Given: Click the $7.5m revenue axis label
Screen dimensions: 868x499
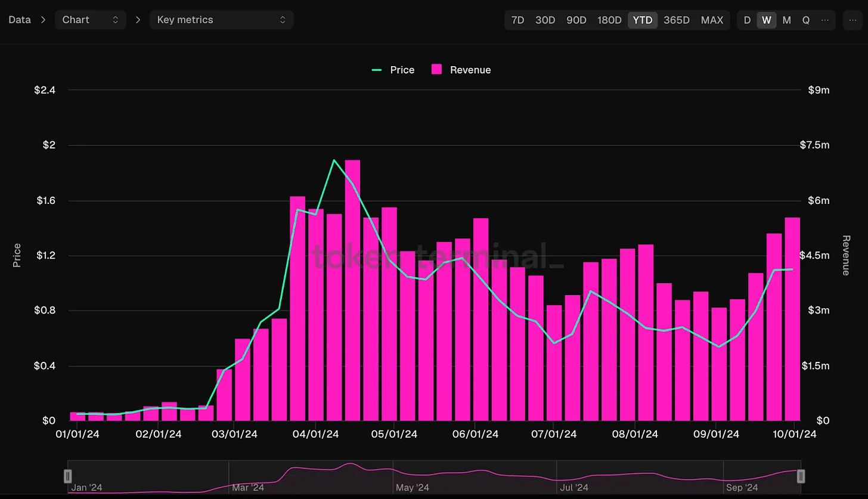Looking at the screenshot, I should coord(814,145).
